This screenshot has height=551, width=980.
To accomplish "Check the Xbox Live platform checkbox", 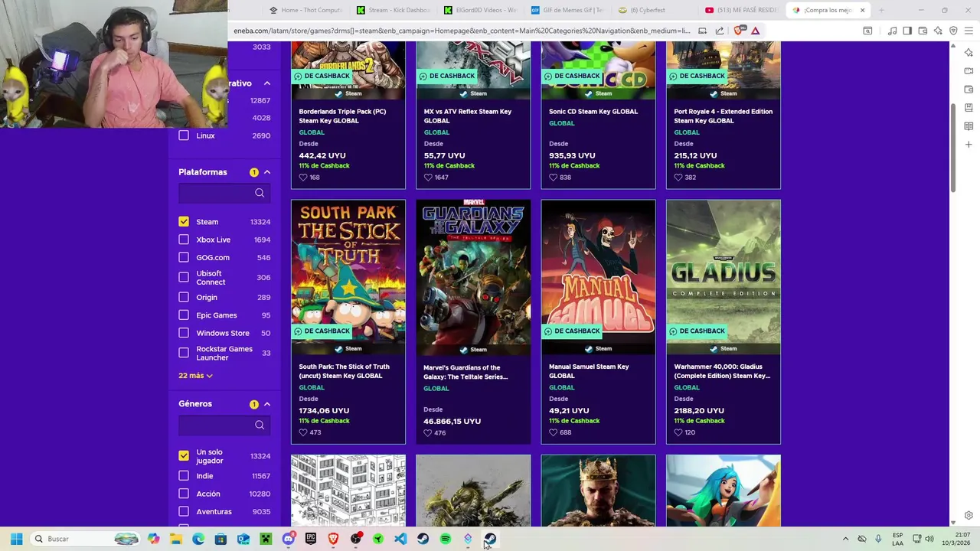I will tap(184, 240).
